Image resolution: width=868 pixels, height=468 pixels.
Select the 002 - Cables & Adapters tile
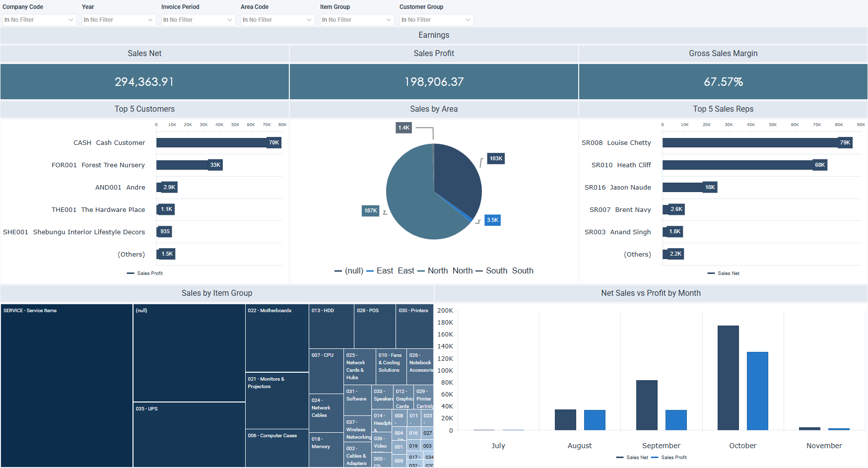pyautogui.click(x=357, y=455)
